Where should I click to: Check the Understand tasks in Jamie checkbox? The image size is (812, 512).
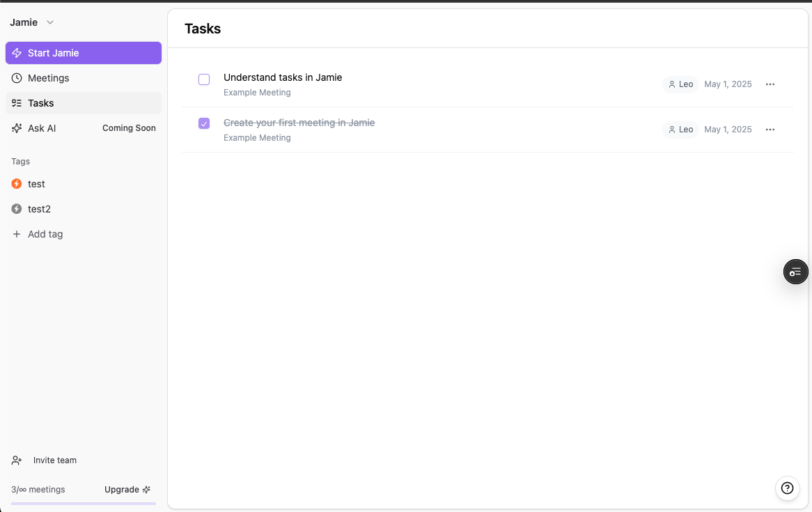(204, 79)
